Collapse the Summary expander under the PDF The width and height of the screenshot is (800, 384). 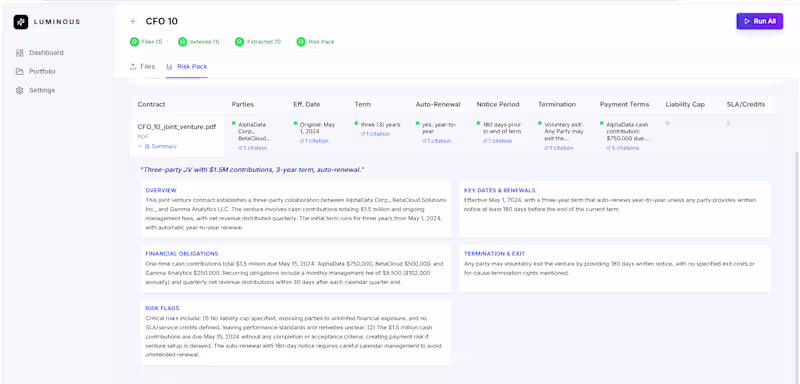click(157, 146)
